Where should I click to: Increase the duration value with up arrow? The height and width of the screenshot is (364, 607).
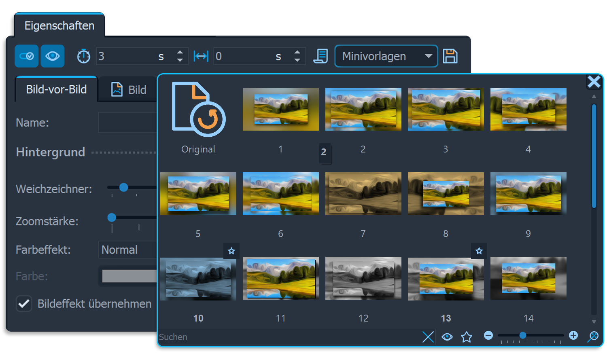click(180, 52)
